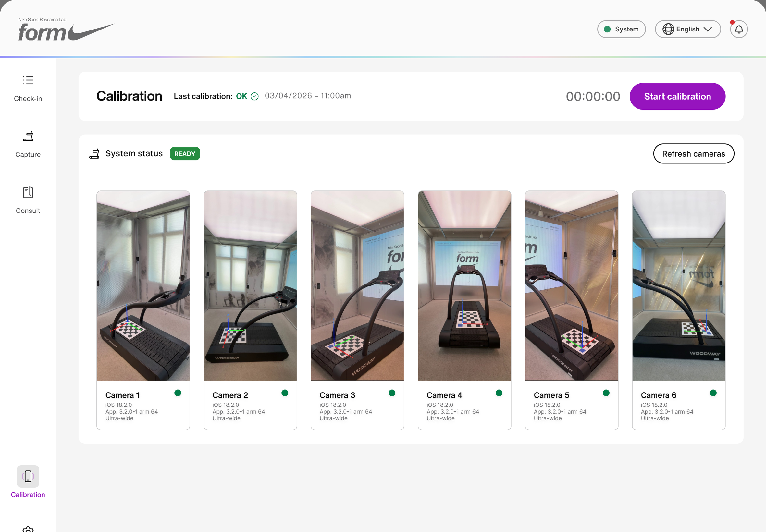Open Camera 4 preview image
Image resolution: width=766 pixels, height=532 pixels.
(464, 286)
